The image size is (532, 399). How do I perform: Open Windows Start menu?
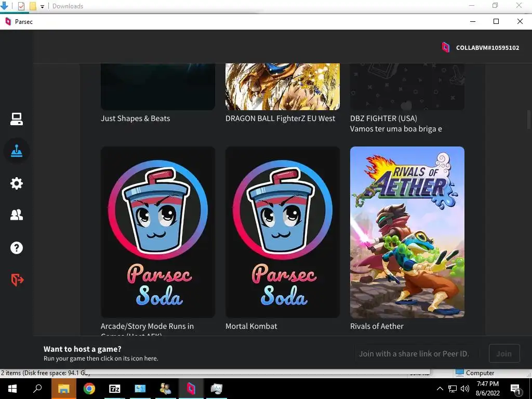click(12, 389)
